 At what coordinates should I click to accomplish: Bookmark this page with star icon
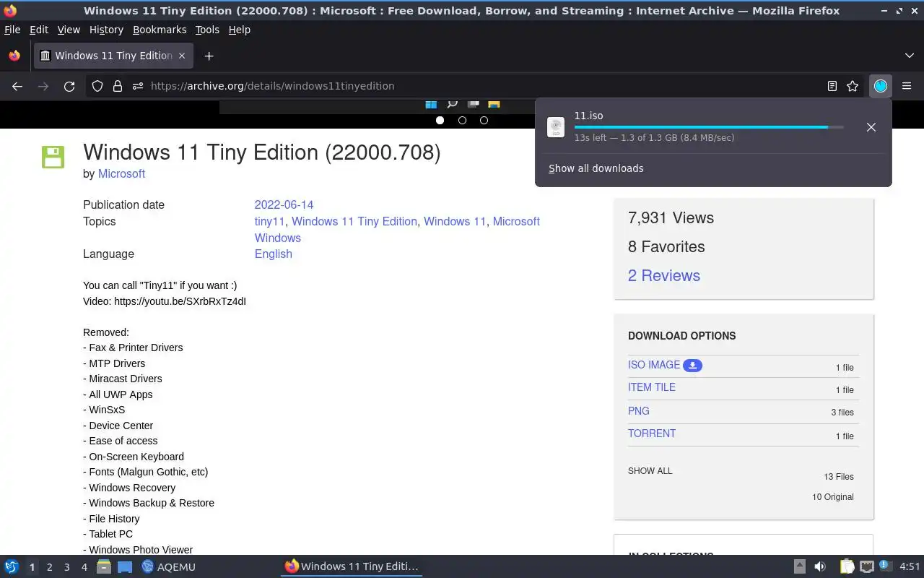coord(853,86)
